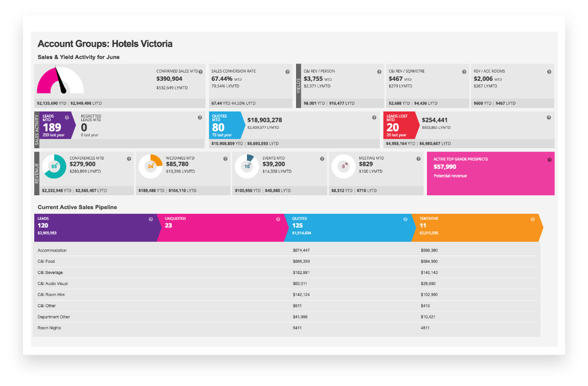588x386 pixels.
Task: Select the SALES ACTIVITY vertical tab
Action: (x=37, y=128)
